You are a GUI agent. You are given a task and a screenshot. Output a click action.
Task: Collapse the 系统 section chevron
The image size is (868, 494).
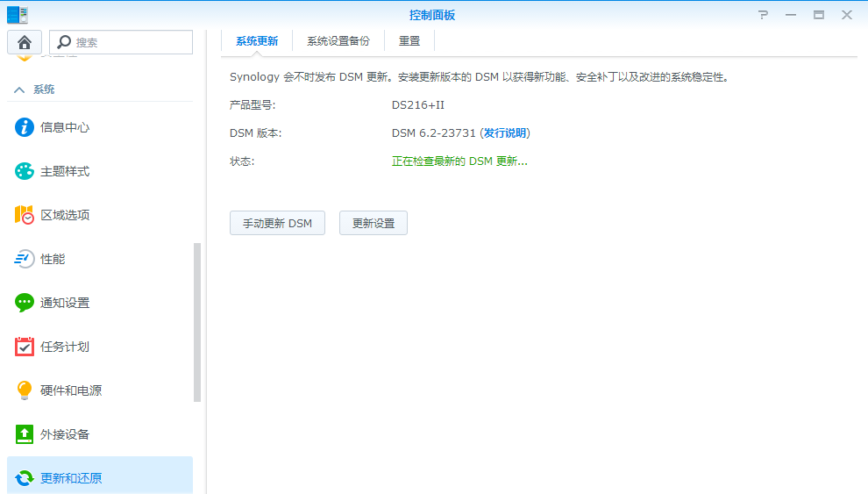(19, 89)
